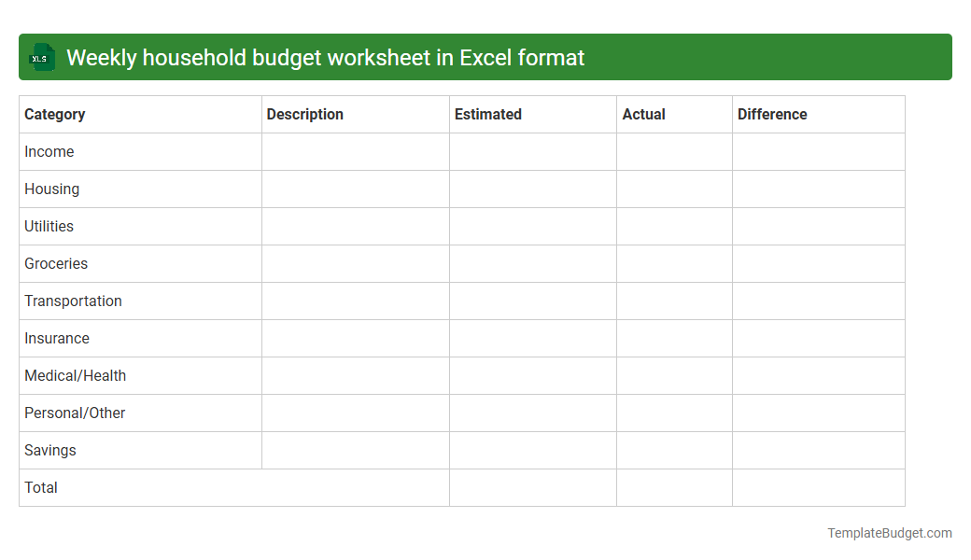Click the empty Description cell beside Income
This screenshot has height=560, width=971.
[355, 151]
